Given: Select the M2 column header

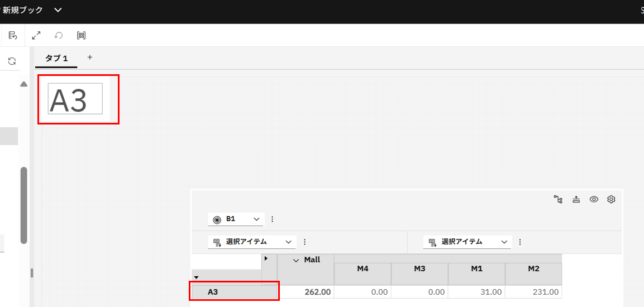Looking at the screenshot, I should point(533,274).
